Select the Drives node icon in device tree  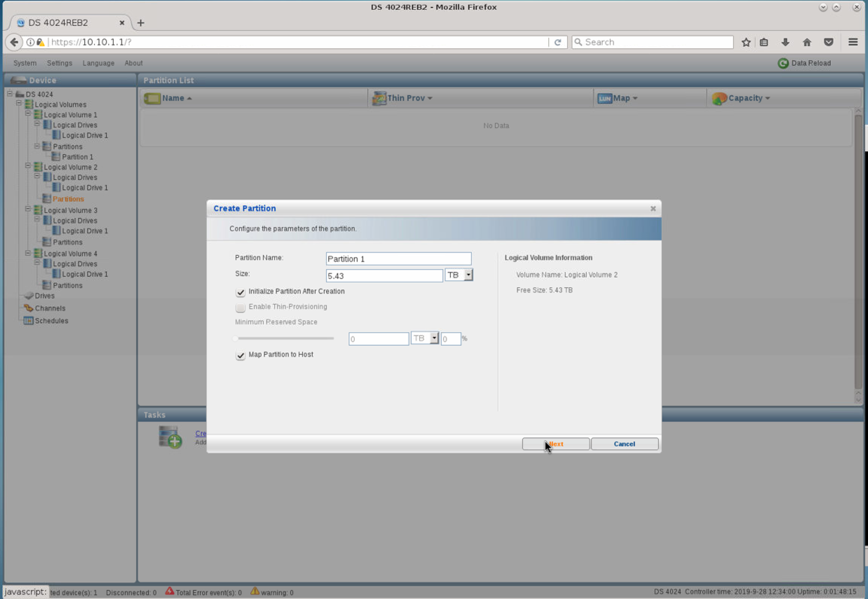[x=29, y=295]
